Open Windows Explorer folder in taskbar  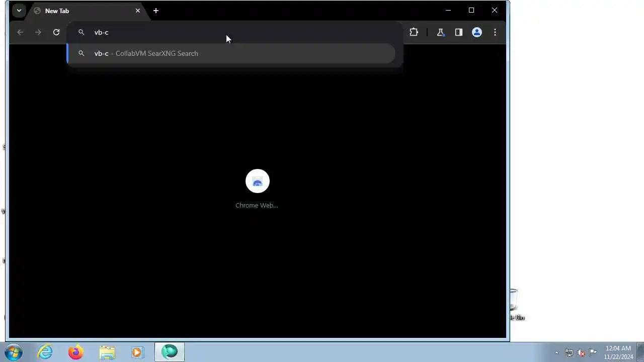(107, 352)
